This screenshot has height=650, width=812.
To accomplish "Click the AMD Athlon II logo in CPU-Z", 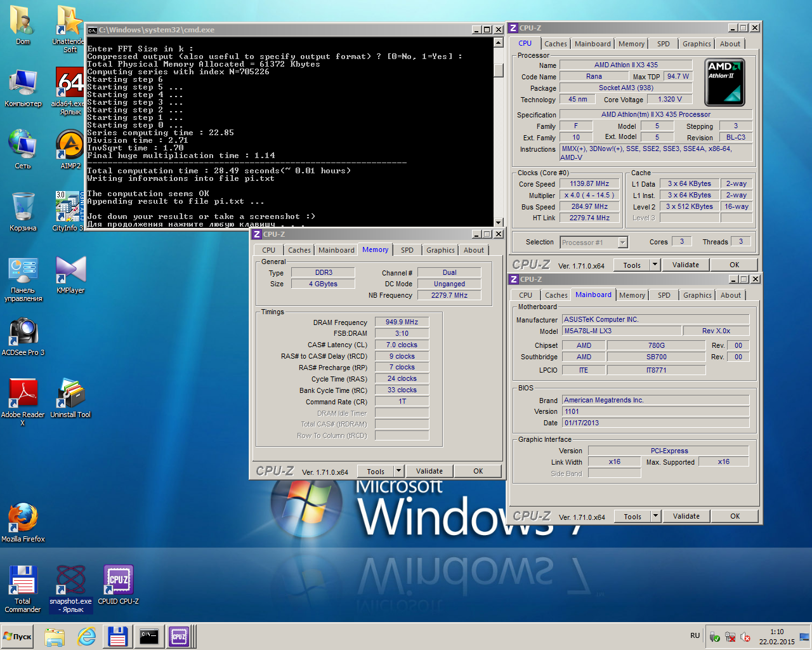I will point(724,82).
